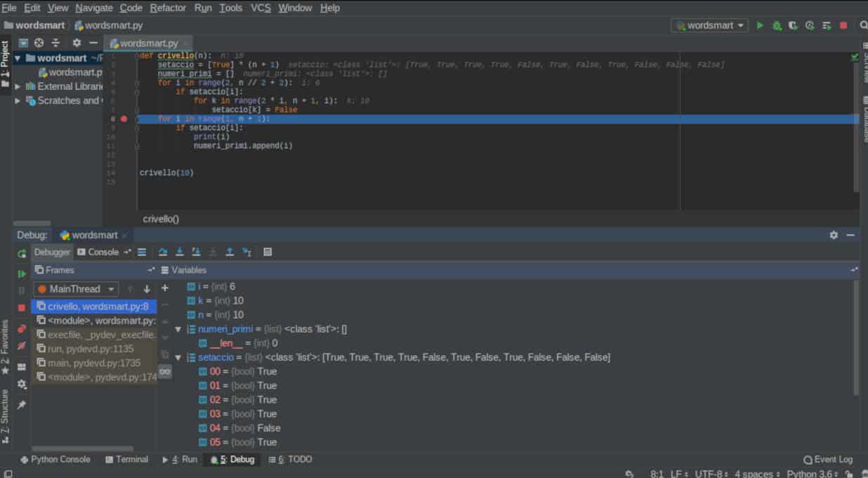Toggle the breakpoint on line 8
868x478 pixels.
(124, 119)
